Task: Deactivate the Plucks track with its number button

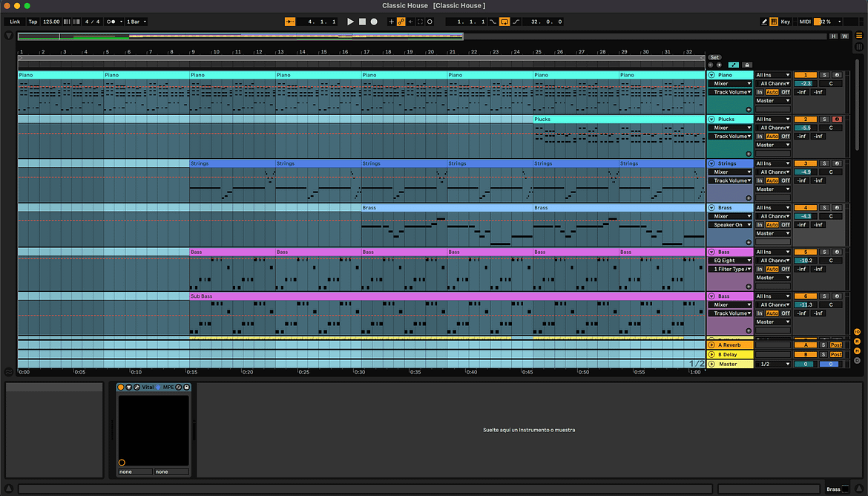Action: [805, 119]
